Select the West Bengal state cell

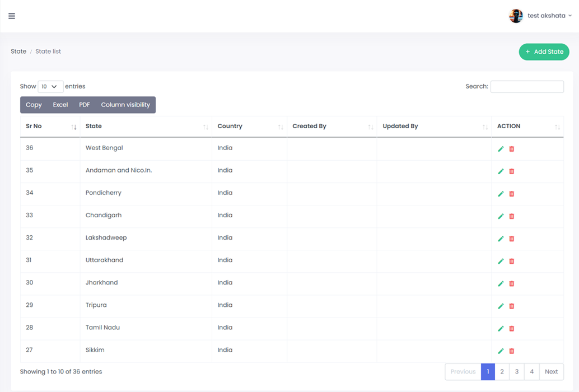(x=146, y=149)
